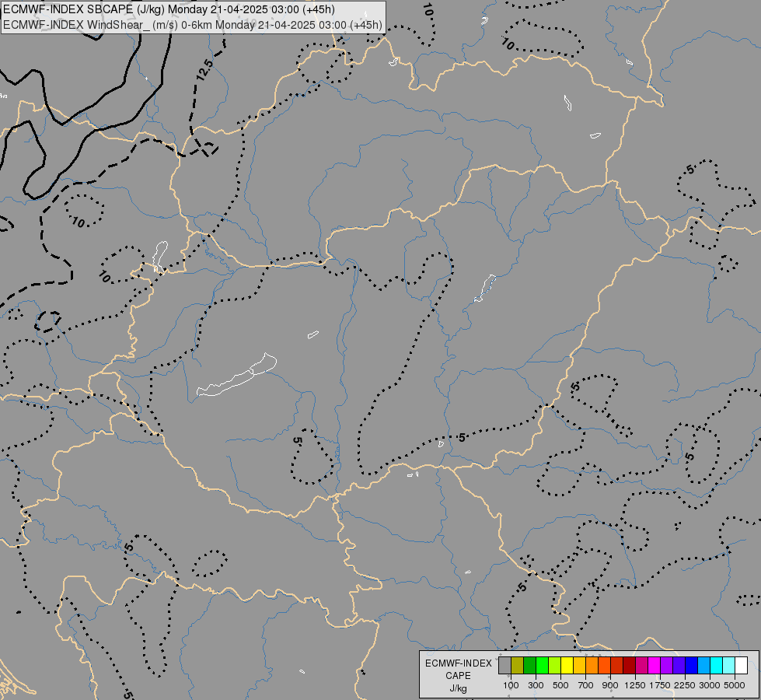Screen dimensions: 761x700
Task: Pick the pure blue legend swatch
Action: click(692, 665)
